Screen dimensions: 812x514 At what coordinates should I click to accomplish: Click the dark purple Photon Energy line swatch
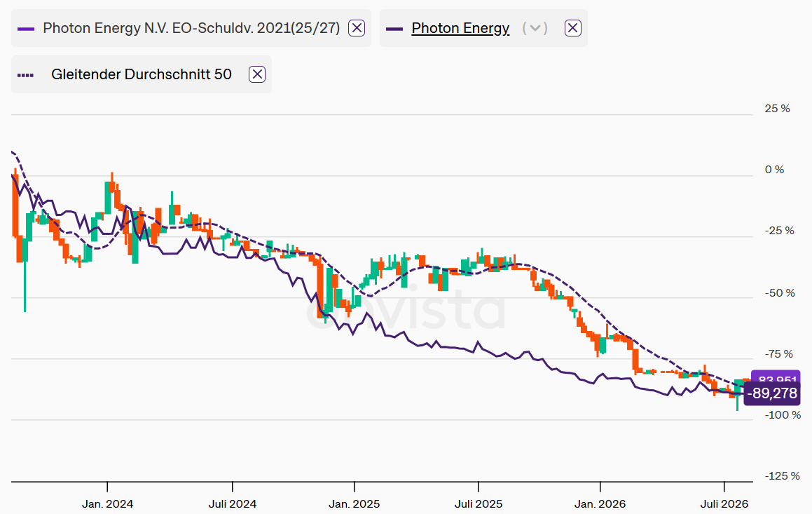[394, 29]
